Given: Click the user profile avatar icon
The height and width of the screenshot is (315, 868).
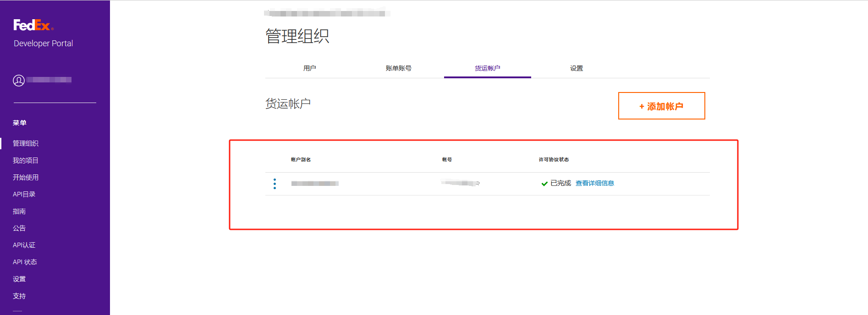Looking at the screenshot, I should pos(19,81).
